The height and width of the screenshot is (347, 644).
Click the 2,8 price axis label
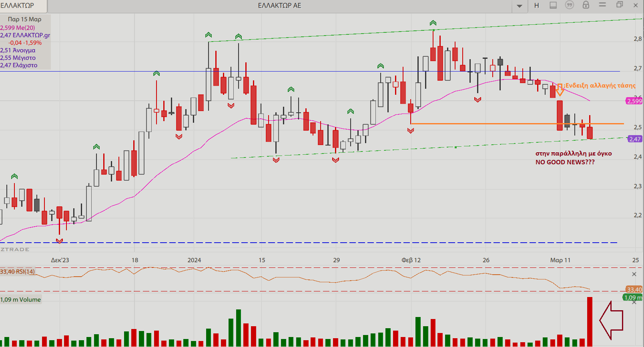[638, 39]
